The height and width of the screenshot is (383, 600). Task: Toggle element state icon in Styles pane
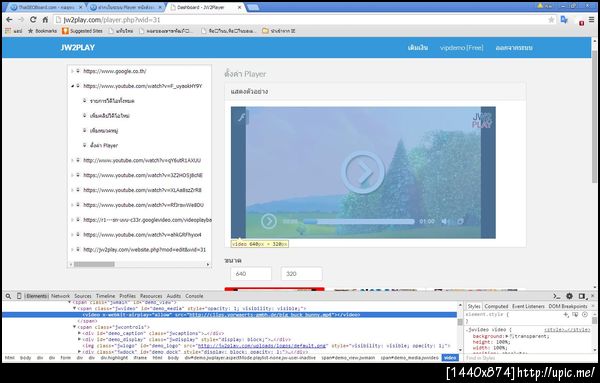(x=575, y=315)
